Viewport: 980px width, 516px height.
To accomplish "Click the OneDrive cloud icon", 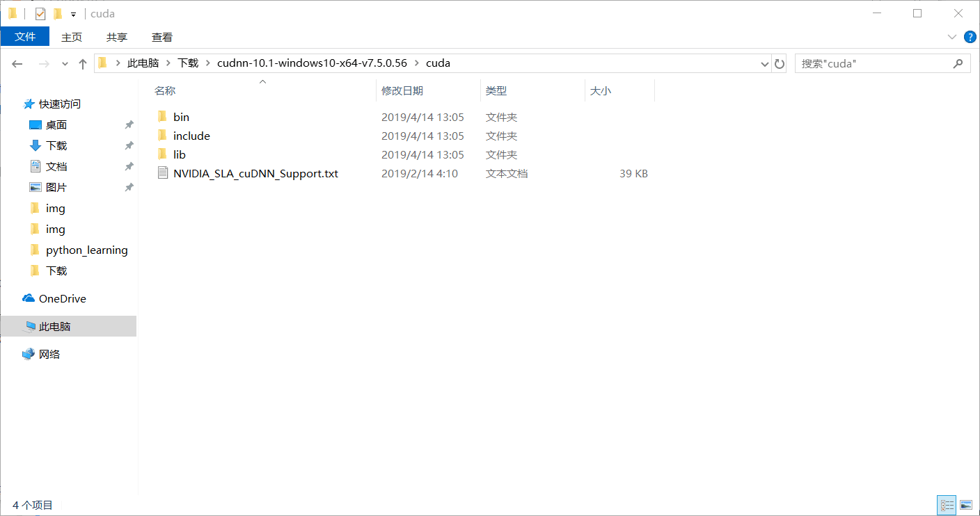I will coord(29,298).
